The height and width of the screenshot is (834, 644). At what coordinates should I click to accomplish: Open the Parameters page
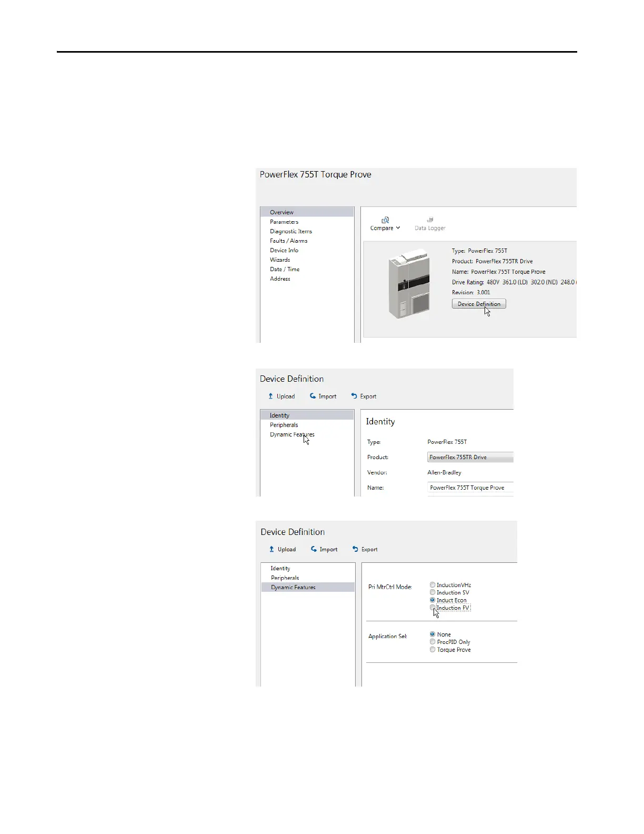pos(284,222)
